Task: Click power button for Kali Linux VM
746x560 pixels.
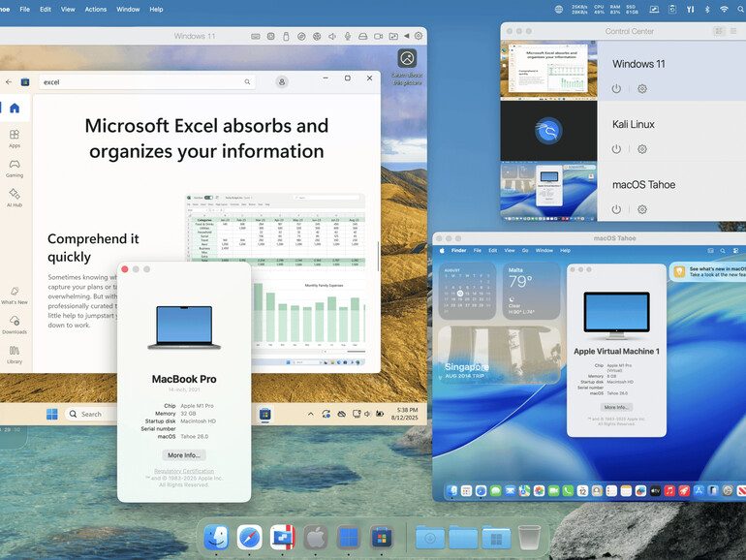Action: 616,149
